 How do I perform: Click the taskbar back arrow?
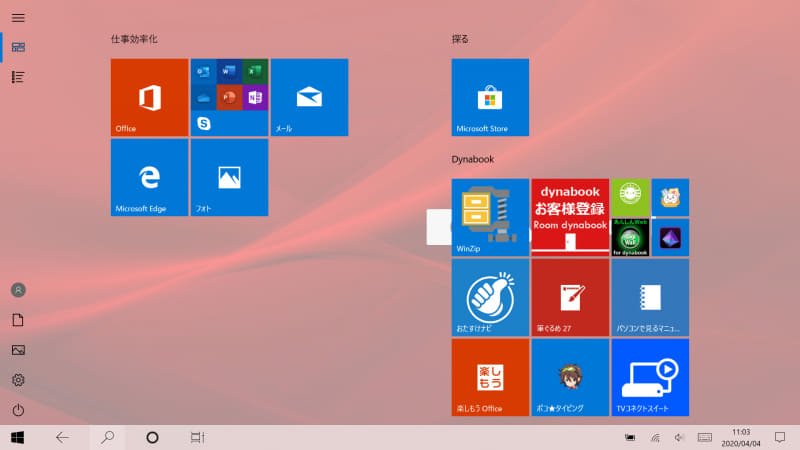point(62,438)
